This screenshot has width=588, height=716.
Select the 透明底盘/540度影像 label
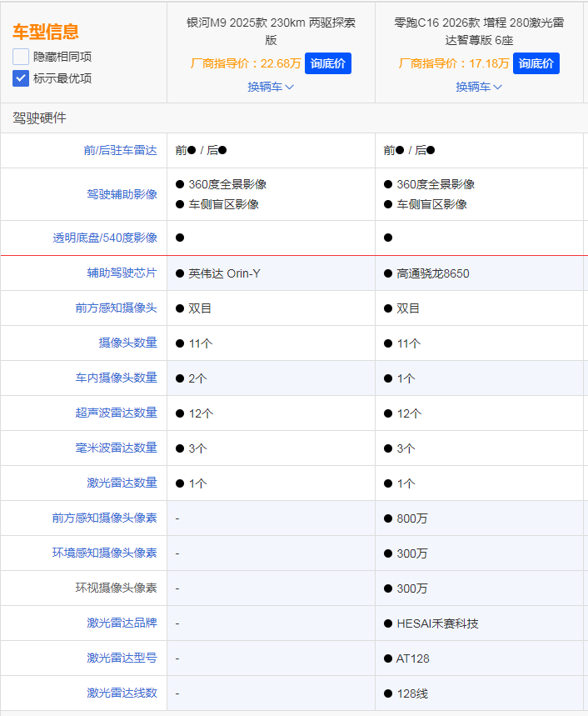tap(105, 238)
